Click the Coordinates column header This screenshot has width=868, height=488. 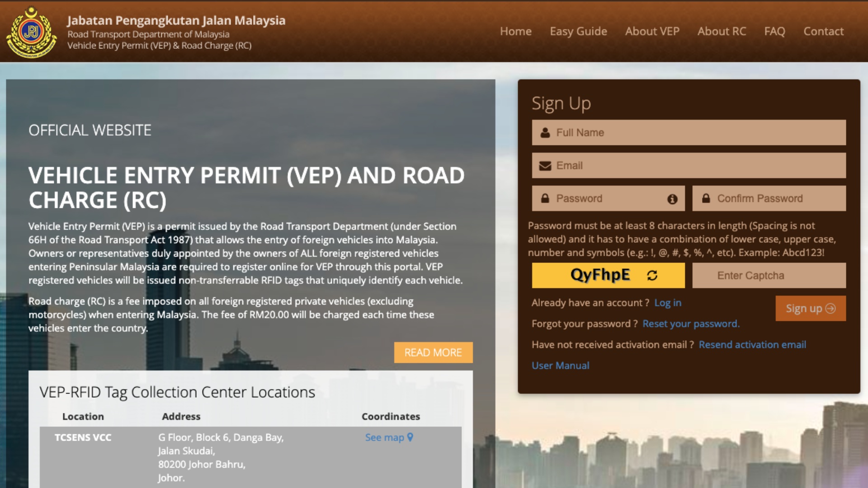[391, 417]
